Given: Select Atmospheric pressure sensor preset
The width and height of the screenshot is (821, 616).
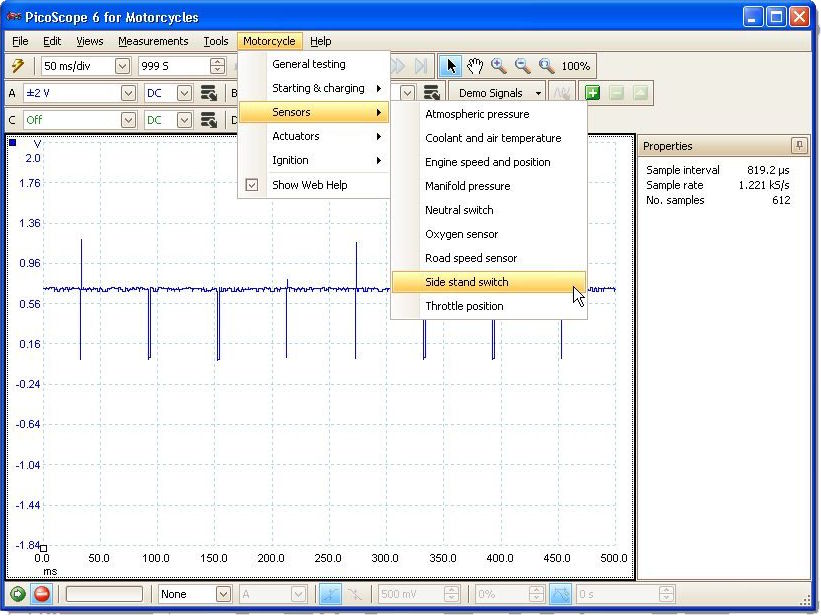Looking at the screenshot, I should click(x=489, y=114).
